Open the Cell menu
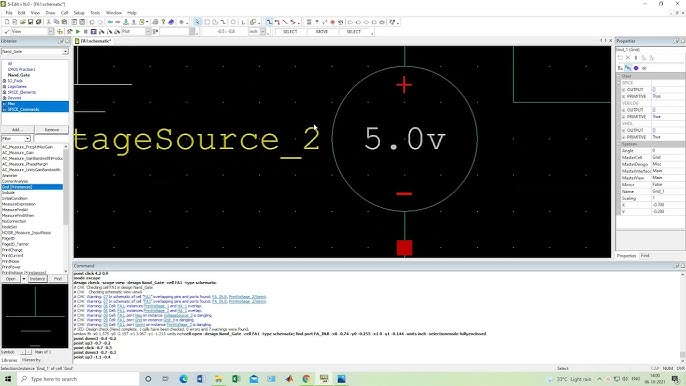The image size is (686, 386). point(64,13)
